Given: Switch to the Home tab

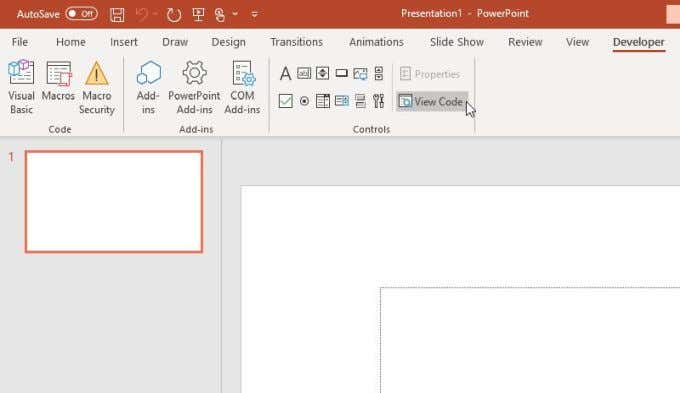Looking at the screenshot, I should pyautogui.click(x=71, y=42).
